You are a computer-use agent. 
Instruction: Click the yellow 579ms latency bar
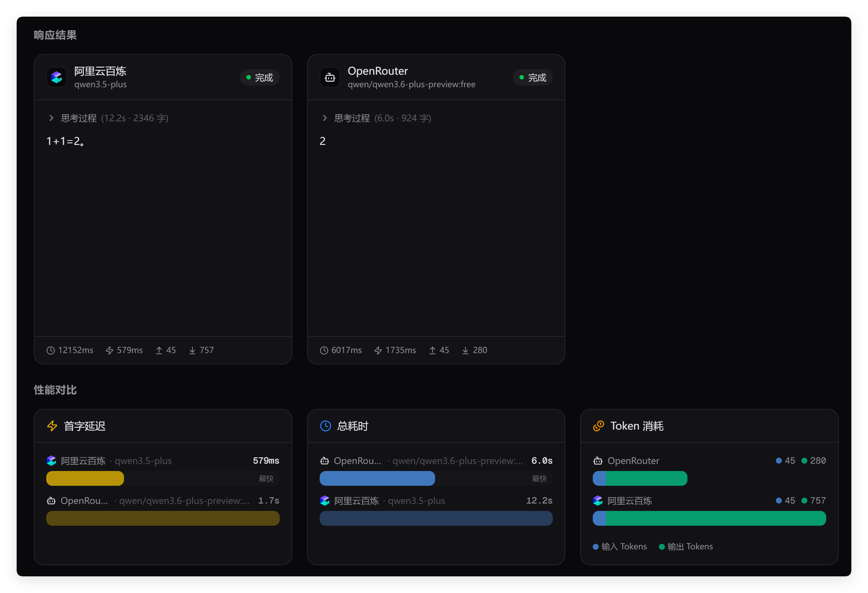(85, 478)
